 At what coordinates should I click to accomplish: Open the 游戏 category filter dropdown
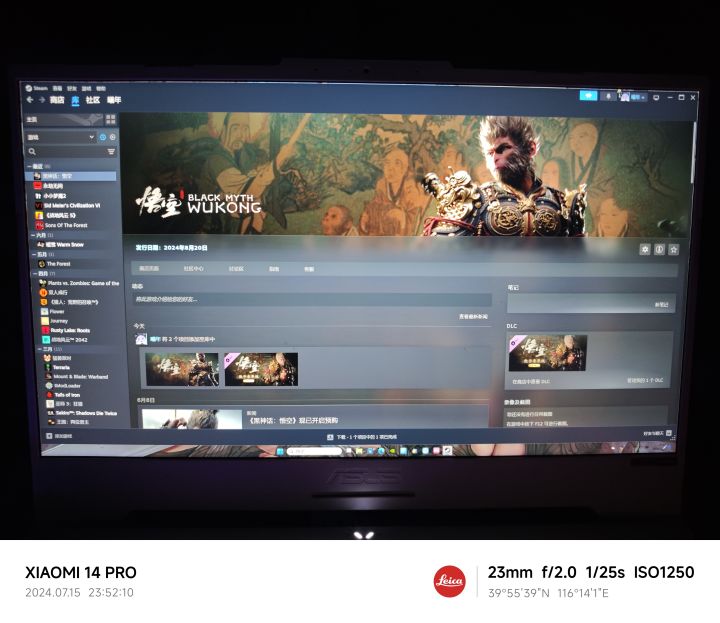(x=60, y=137)
